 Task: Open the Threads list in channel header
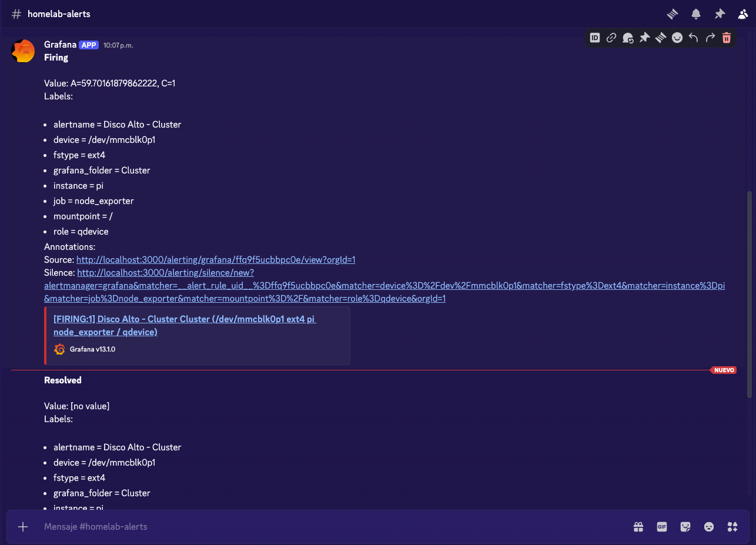[x=673, y=14]
